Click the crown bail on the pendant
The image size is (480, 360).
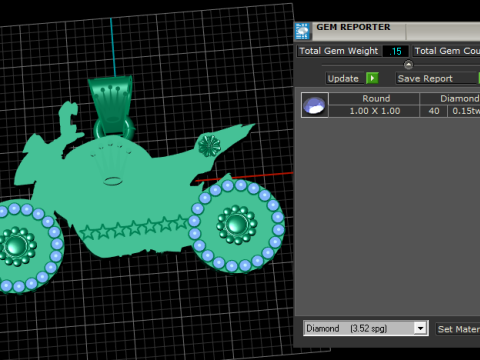click(112, 106)
